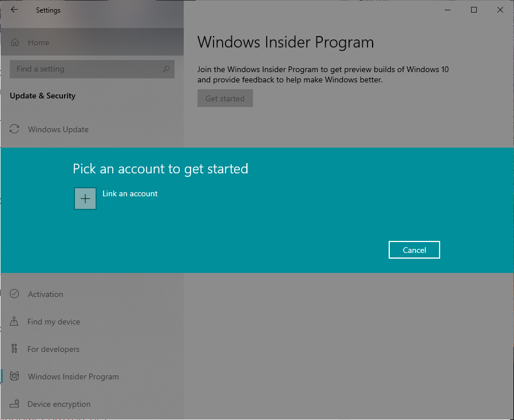
Task: Click the 'Link an account' text
Action: 130,193
